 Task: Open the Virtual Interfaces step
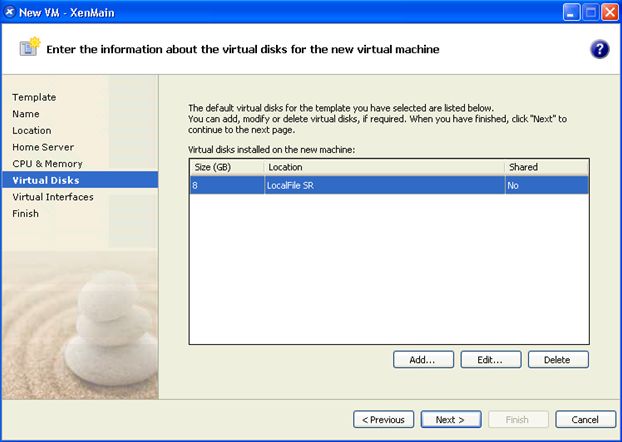tap(53, 197)
